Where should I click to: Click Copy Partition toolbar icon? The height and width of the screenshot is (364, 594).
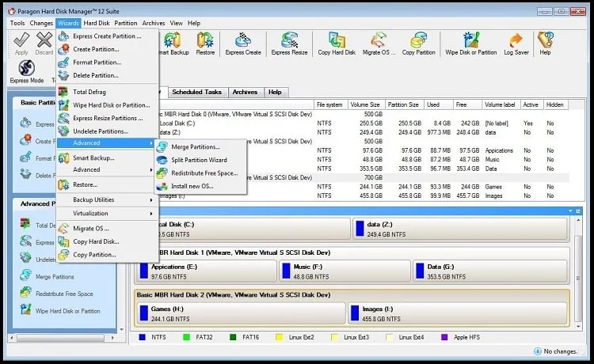[x=418, y=40]
